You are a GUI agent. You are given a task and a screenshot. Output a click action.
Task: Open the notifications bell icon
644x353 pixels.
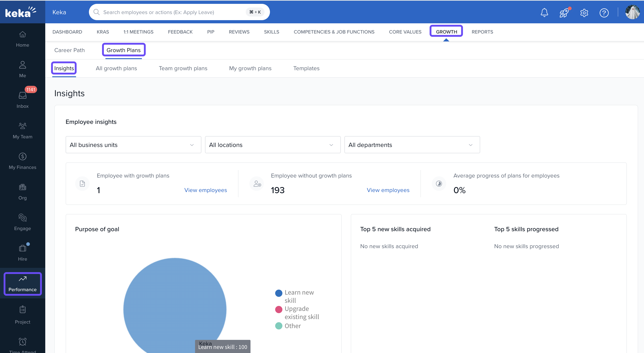[544, 12]
